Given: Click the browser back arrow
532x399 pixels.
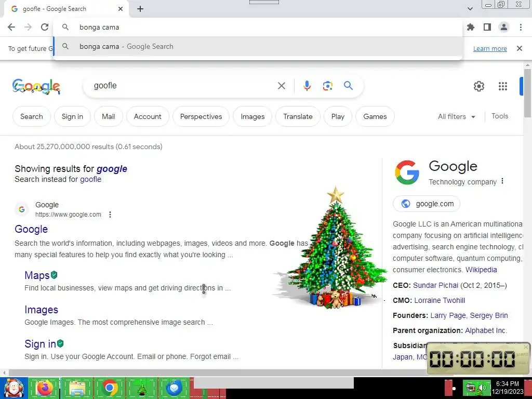Looking at the screenshot, I should 11,27.
